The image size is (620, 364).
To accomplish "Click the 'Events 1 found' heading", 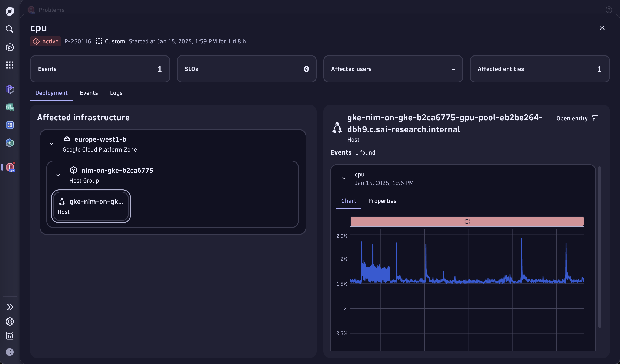I will click(x=353, y=152).
